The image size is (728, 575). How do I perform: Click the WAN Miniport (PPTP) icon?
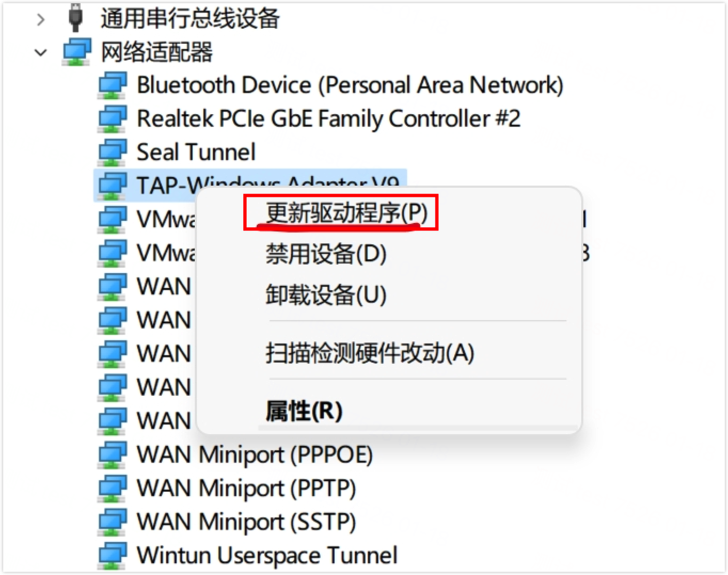click(x=112, y=489)
